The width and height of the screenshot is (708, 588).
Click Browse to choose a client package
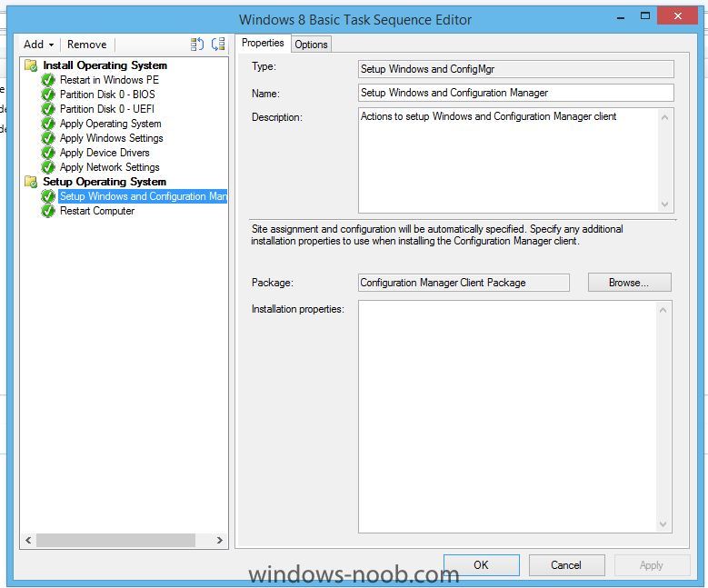pos(630,283)
